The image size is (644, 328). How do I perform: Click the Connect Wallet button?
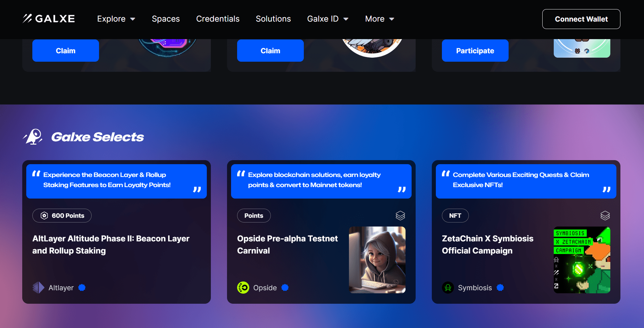(x=581, y=19)
